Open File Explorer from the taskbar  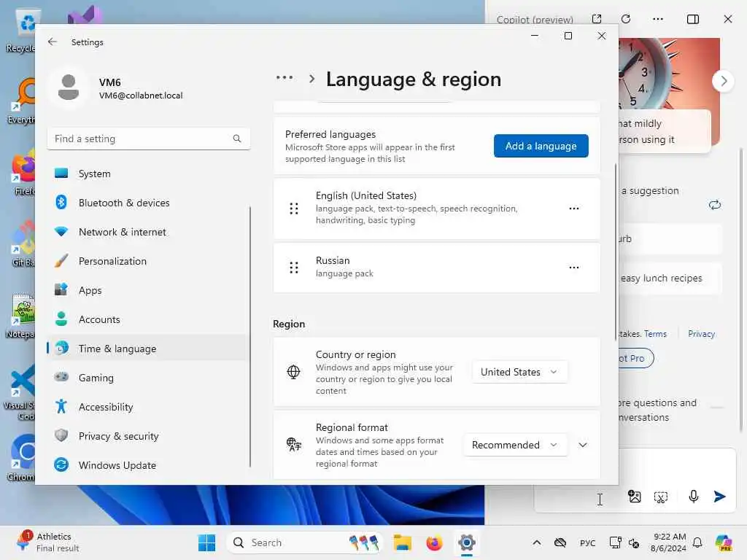[x=403, y=542]
